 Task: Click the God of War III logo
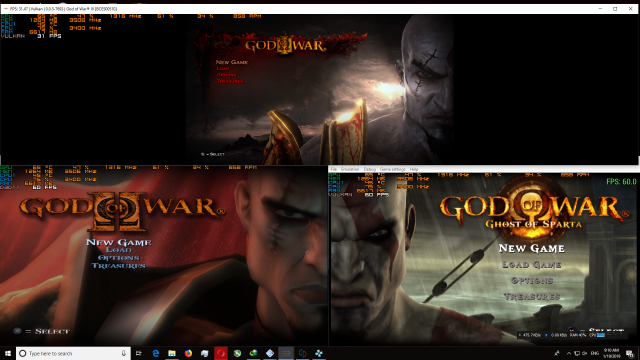tap(285, 45)
